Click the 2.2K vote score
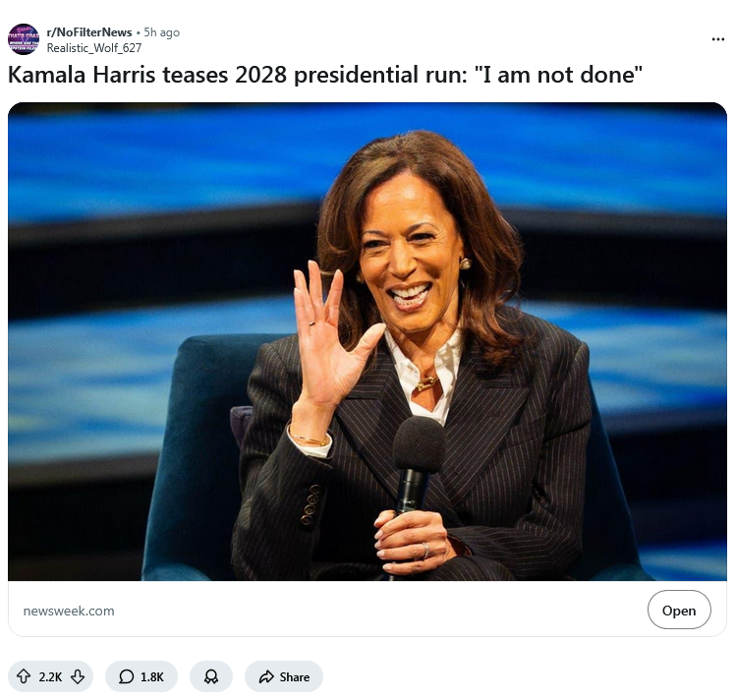 (50, 677)
